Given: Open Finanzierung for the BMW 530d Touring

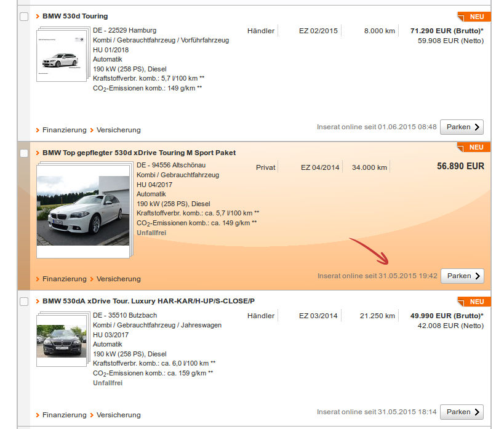Looking at the screenshot, I should [64, 130].
